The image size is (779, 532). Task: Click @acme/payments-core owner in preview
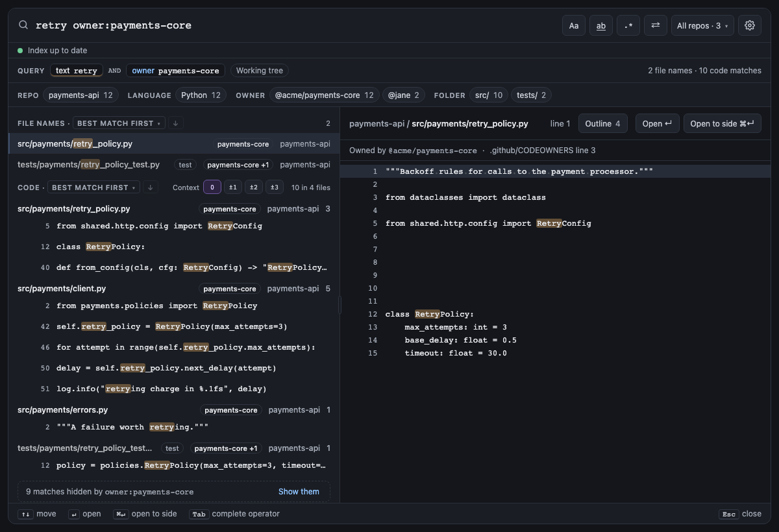tap(432, 151)
